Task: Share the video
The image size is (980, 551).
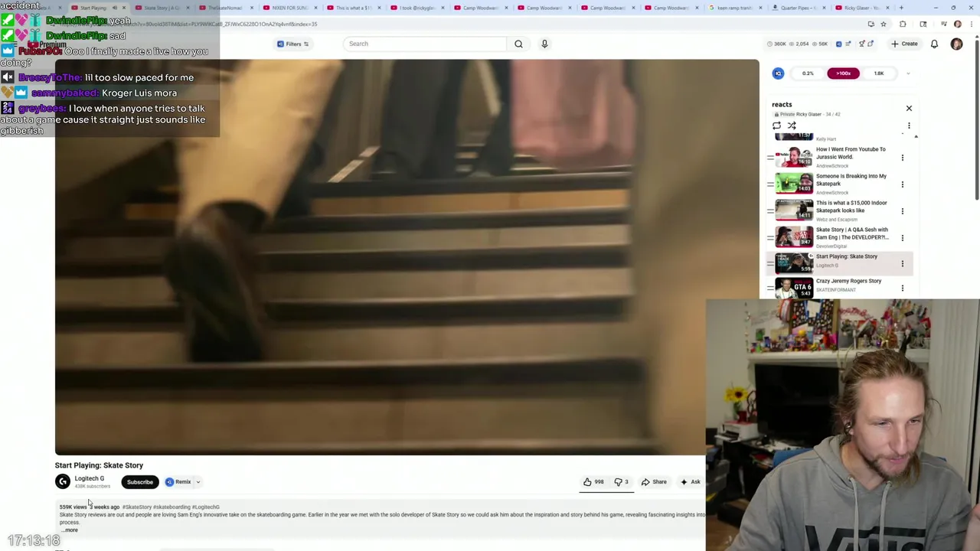Action: [x=654, y=482]
